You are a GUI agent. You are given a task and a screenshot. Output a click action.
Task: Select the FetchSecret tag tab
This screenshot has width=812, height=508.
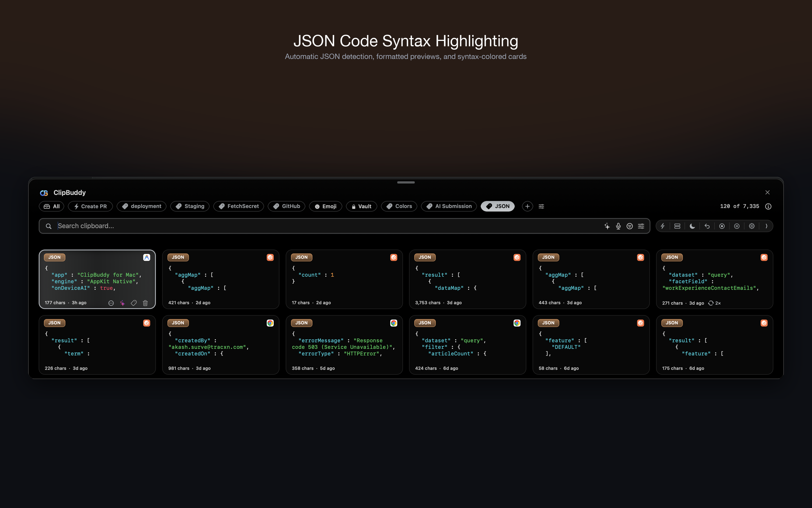(239, 206)
